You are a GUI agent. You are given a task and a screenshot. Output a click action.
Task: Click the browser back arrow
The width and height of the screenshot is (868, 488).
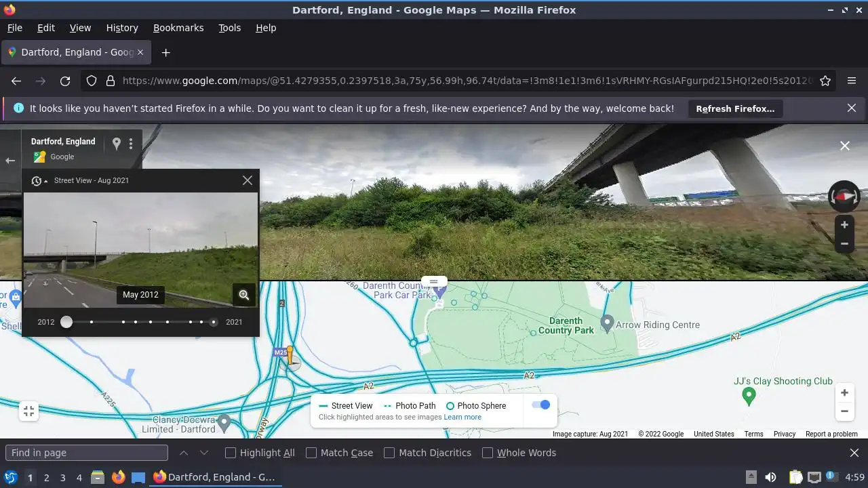[x=16, y=81]
